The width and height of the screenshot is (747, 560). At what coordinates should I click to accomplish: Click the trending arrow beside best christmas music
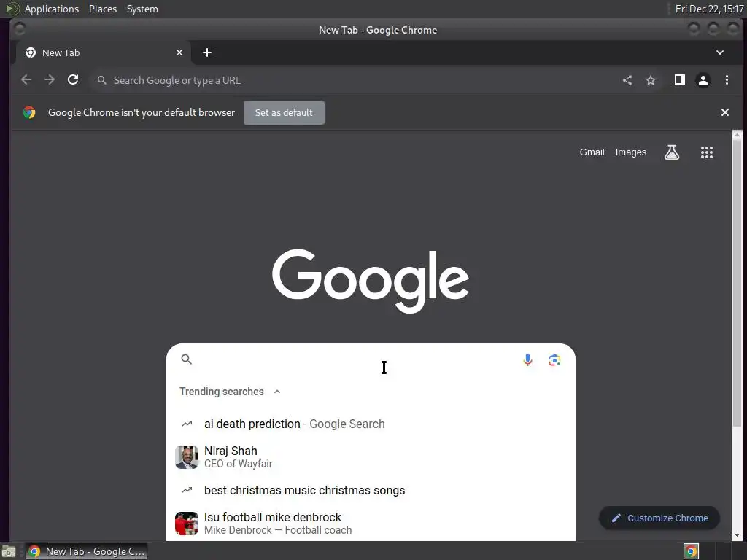[187, 490]
